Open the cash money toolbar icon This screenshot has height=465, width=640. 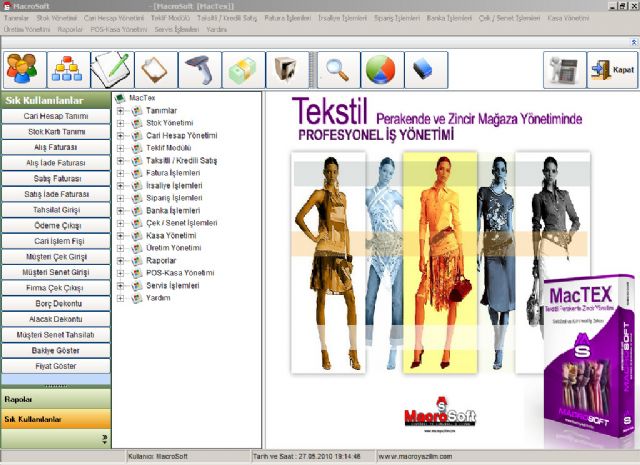244,70
